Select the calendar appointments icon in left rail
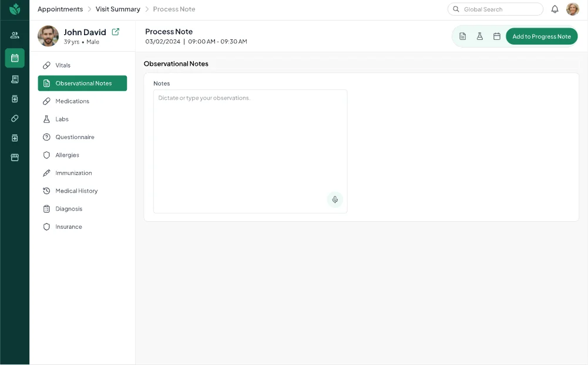The height and width of the screenshot is (365, 588). pos(15,58)
